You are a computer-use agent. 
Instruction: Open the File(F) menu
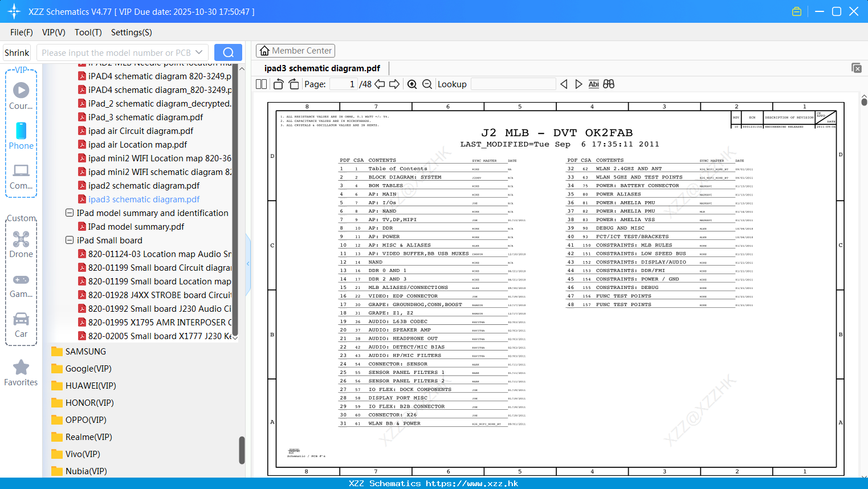(x=22, y=32)
